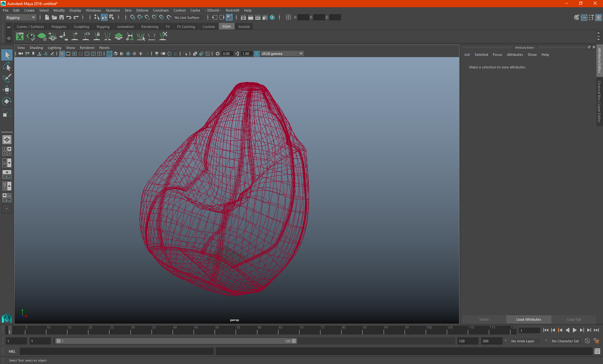The width and height of the screenshot is (603, 364).
Task: Open Attribute Editor Focus menu
Action: point(497,55)
